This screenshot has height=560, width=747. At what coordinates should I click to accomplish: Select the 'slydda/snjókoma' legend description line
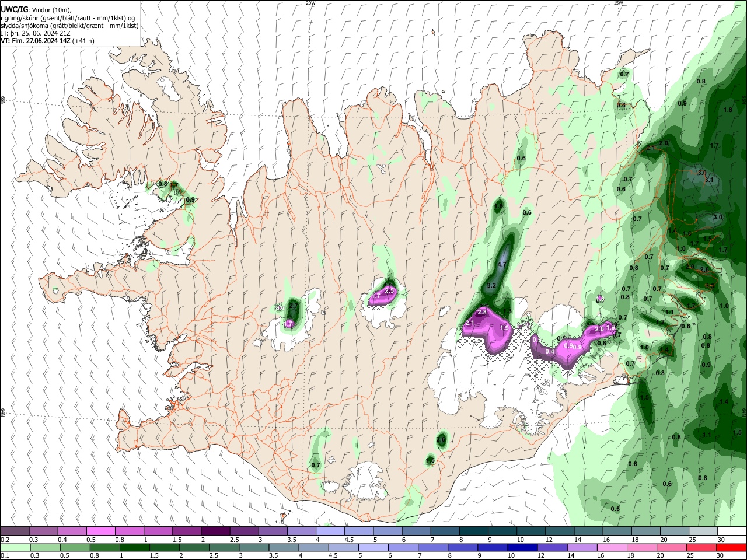pyautogui.click(x=69, y=26)
